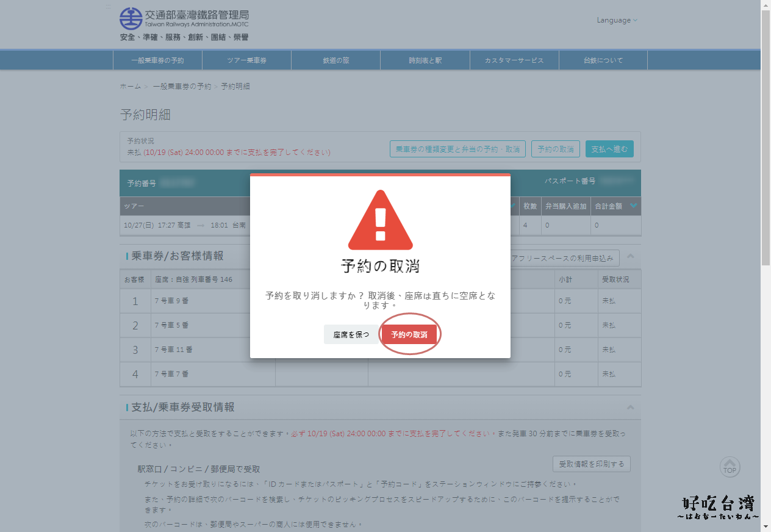The height and width of the screenshot is (532, 771).
Task: Collapse the 乗車券/お客様情報 section
Action: pyautogui.click(x=631, y=256)
